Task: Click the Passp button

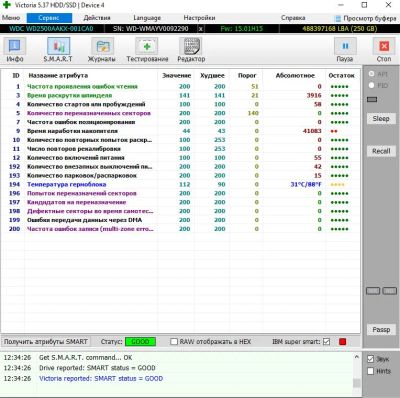Action: pos(381,329)
